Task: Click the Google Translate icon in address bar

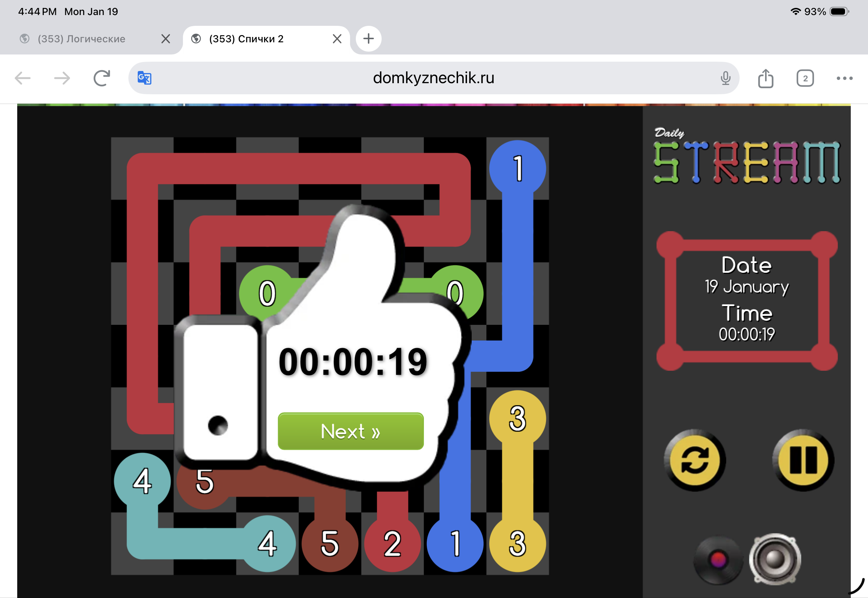Action: 144,78
